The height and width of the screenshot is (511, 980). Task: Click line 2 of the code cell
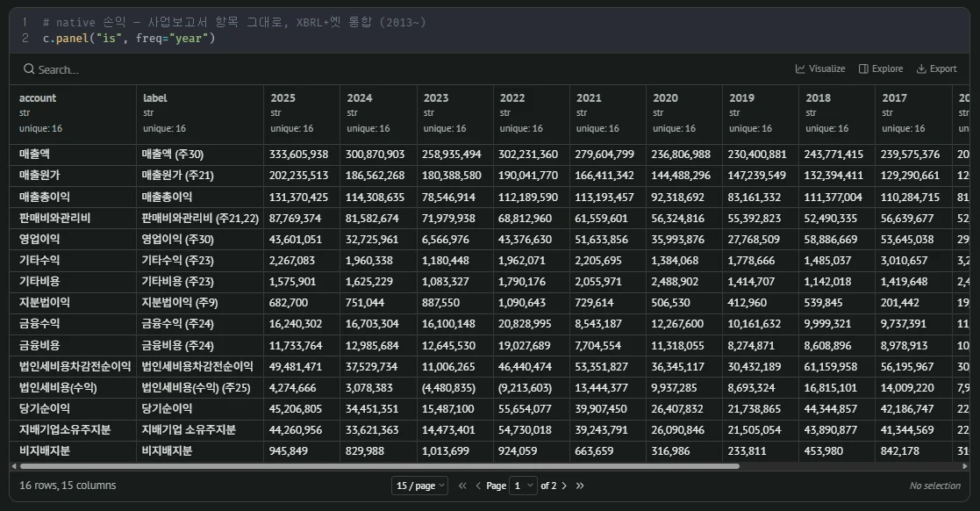click(129, 38)
